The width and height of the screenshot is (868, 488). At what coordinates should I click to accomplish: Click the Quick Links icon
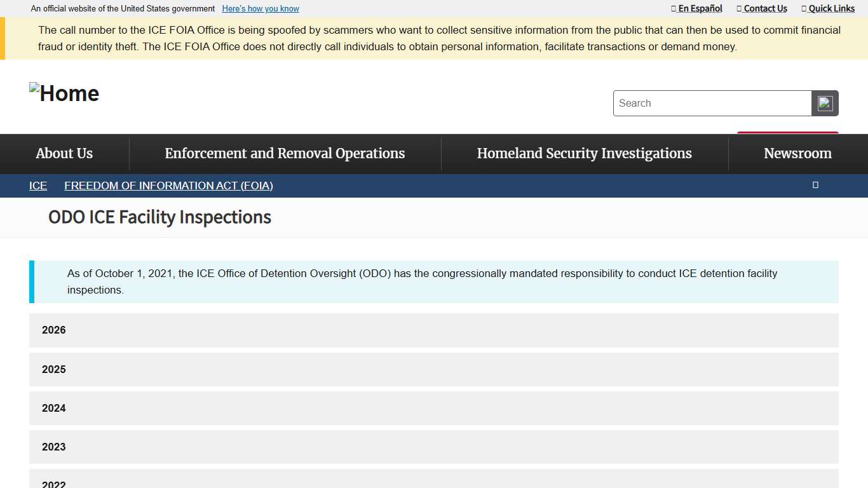(803, 8)
